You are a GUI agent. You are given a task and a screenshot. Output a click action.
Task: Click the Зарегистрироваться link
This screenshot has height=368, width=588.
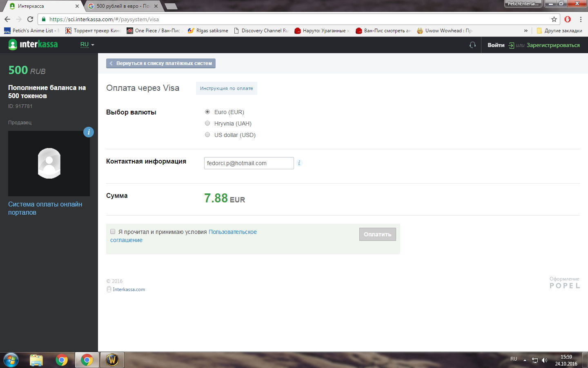[x=553, y=45]
